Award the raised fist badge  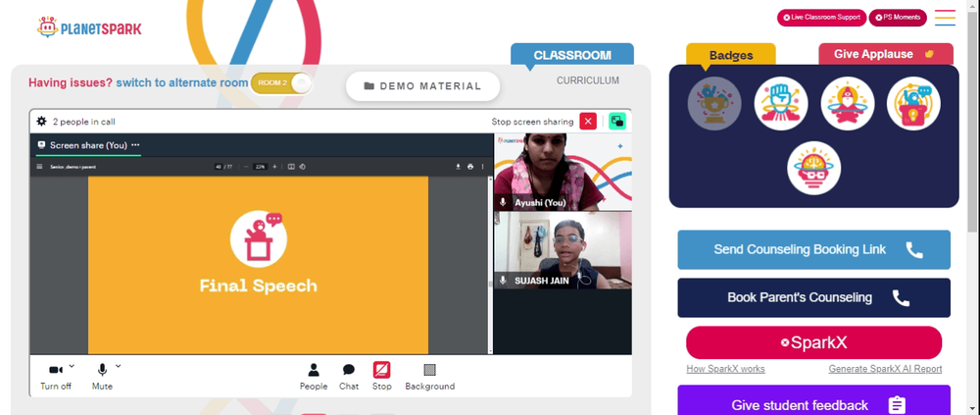click(781, 103)
